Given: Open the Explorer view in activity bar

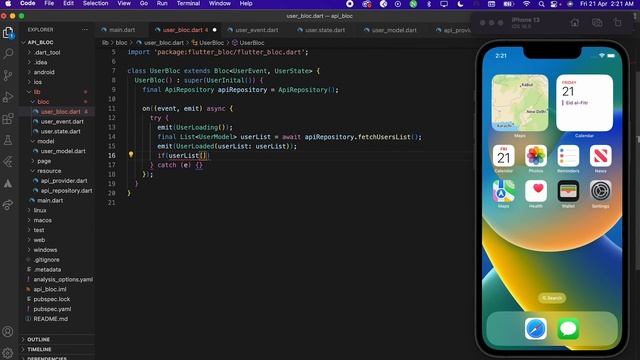Looking at the screenshot, I should click(x=8, y=33).
